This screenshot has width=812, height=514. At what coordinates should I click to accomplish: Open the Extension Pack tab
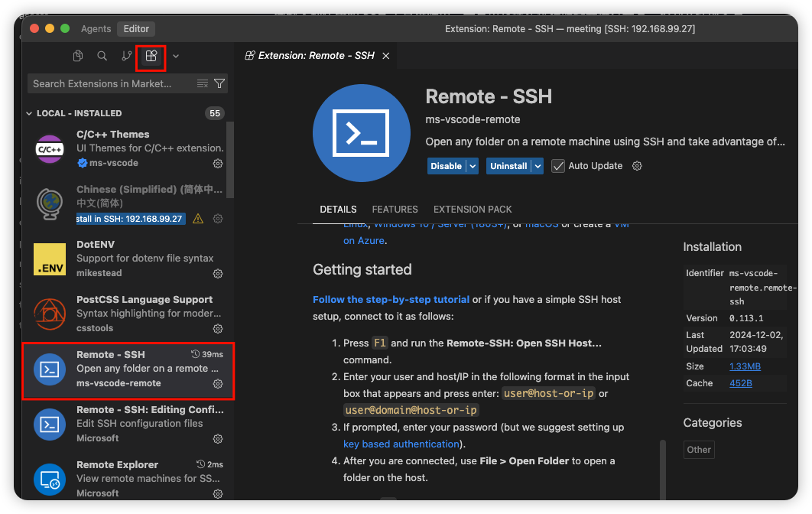[473, 209]
